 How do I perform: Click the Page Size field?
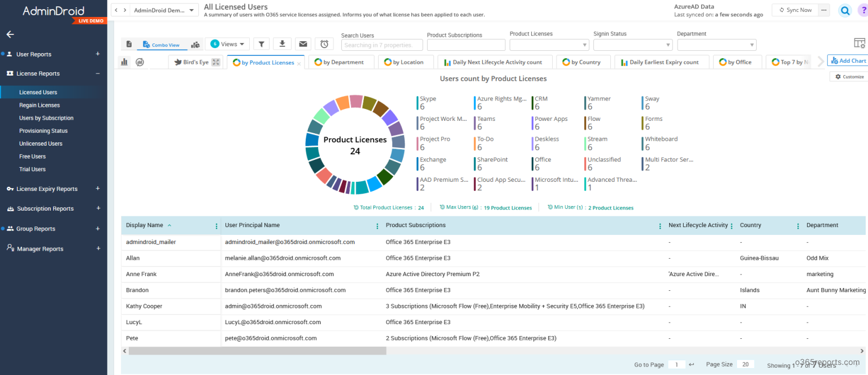coord(745,364)
